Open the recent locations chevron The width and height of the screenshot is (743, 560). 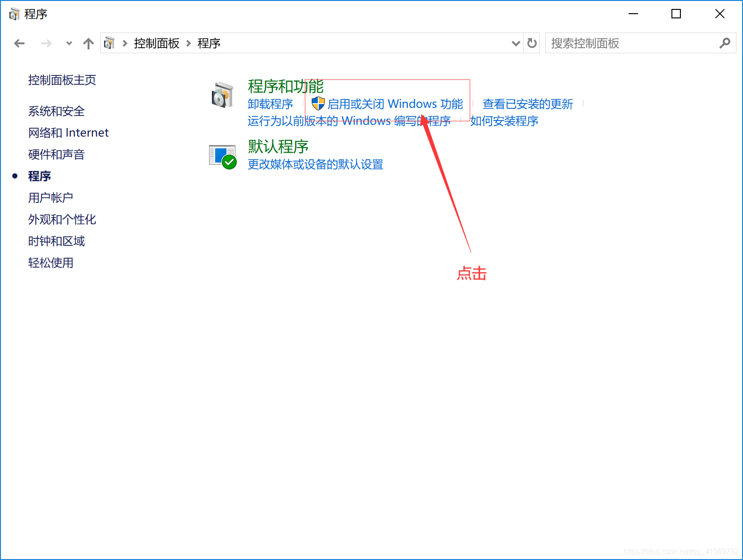coord(69,43)
